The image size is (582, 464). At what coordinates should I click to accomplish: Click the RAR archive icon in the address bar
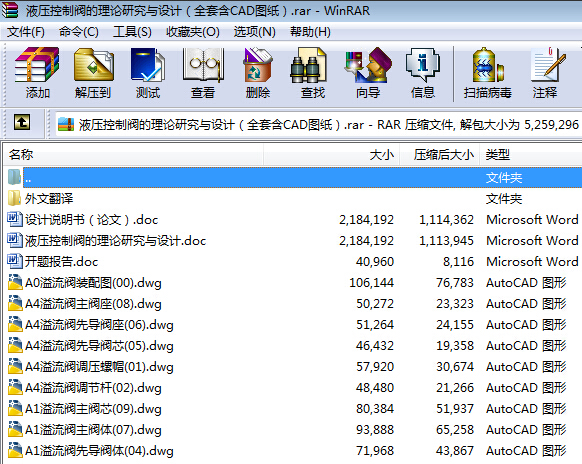tap(66, 125)
